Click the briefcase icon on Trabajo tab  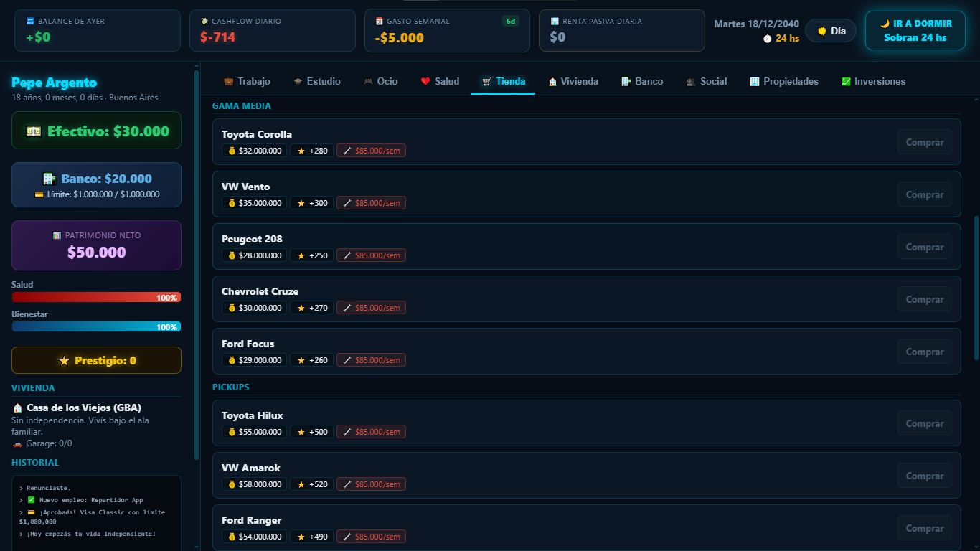tap(229, 82)
